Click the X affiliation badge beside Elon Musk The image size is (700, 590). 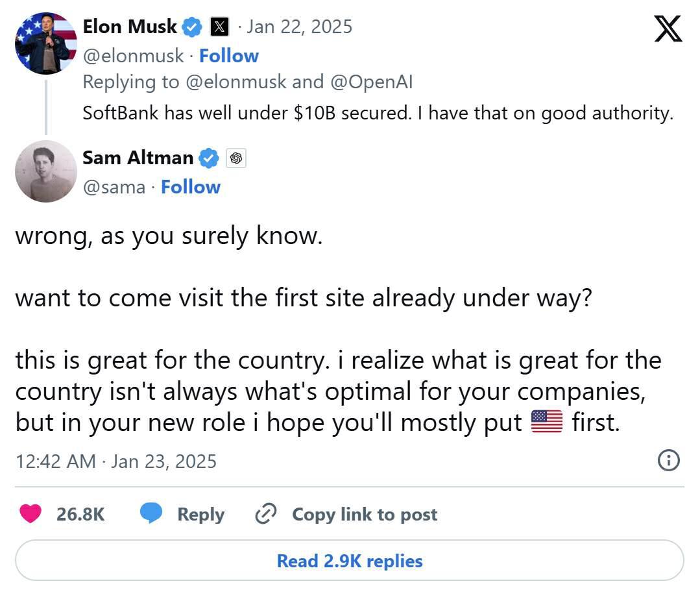(220, 27)
